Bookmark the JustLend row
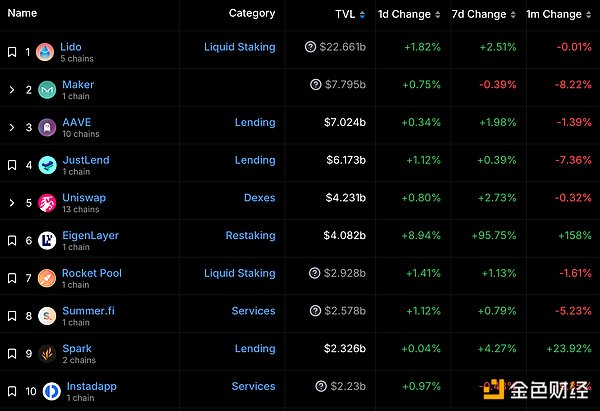 pyautogui.click(x=12, y=165)
